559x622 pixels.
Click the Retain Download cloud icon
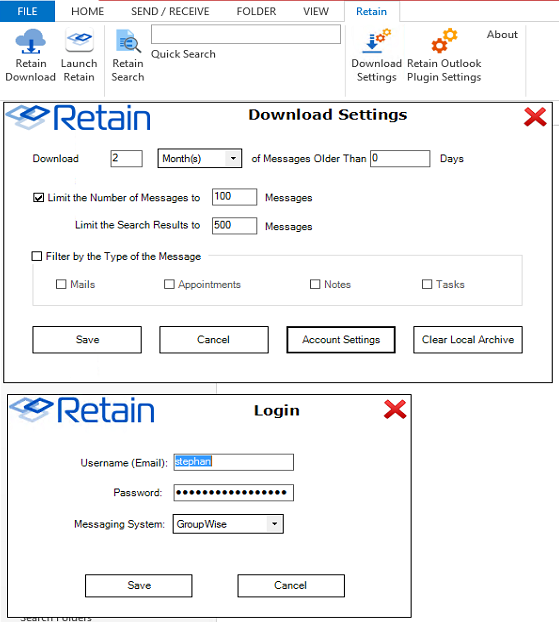[x=31, y=41]
